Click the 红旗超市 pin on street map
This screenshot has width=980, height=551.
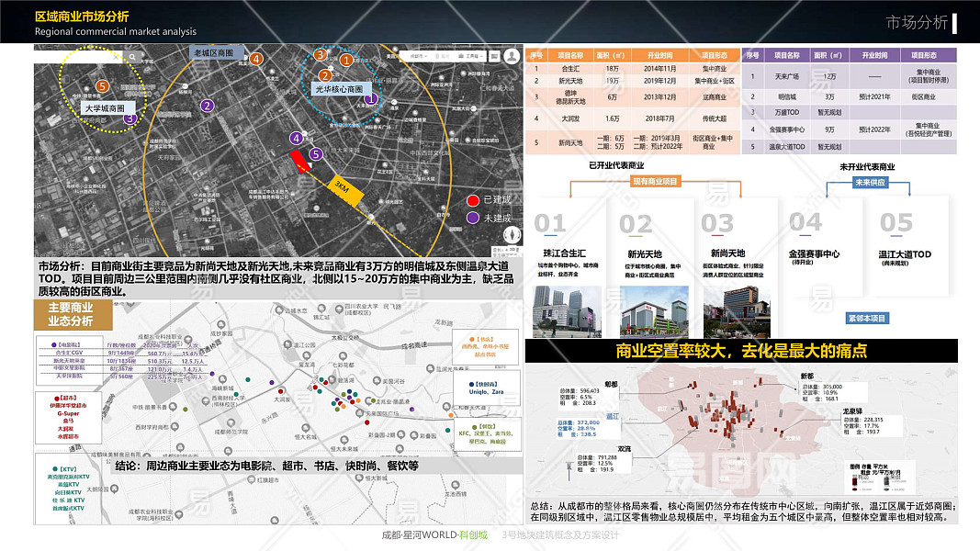point(253,479)
